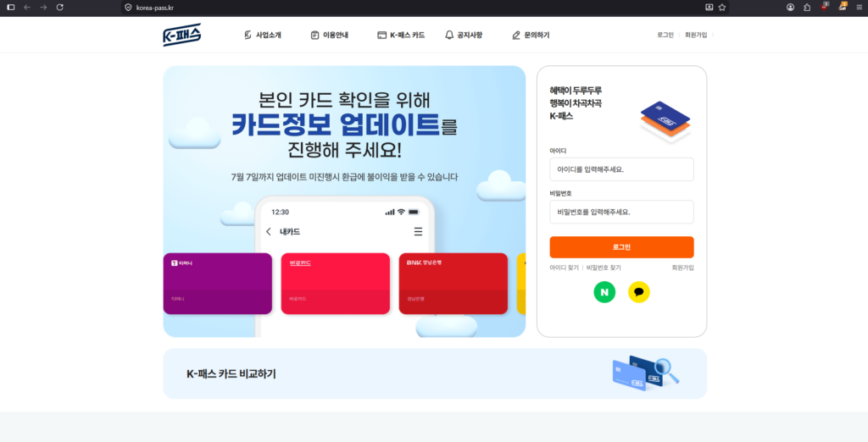This screenshot has height=442, width=868.
Task: Click the 회원가입 link in header
Action: coord(696,35)
